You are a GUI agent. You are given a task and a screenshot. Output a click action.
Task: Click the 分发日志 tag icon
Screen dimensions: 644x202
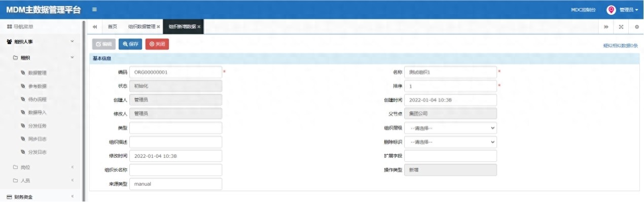[23, 152]
